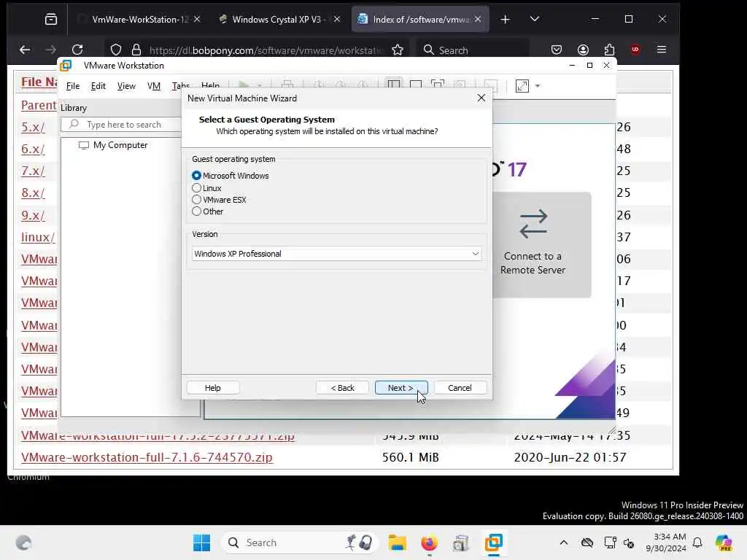
Task: Open a new browser tab
Action: coord(505,19)
